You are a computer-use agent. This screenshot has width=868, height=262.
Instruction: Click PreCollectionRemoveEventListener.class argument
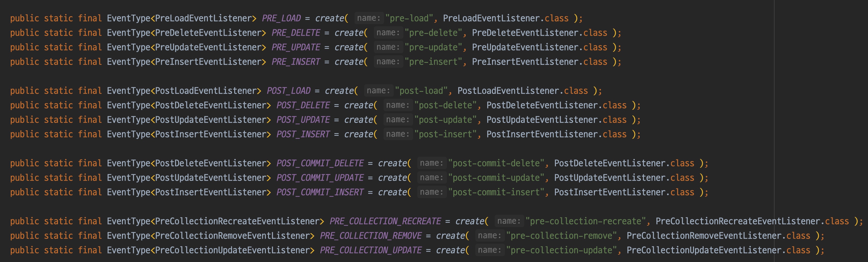[718, 235]
